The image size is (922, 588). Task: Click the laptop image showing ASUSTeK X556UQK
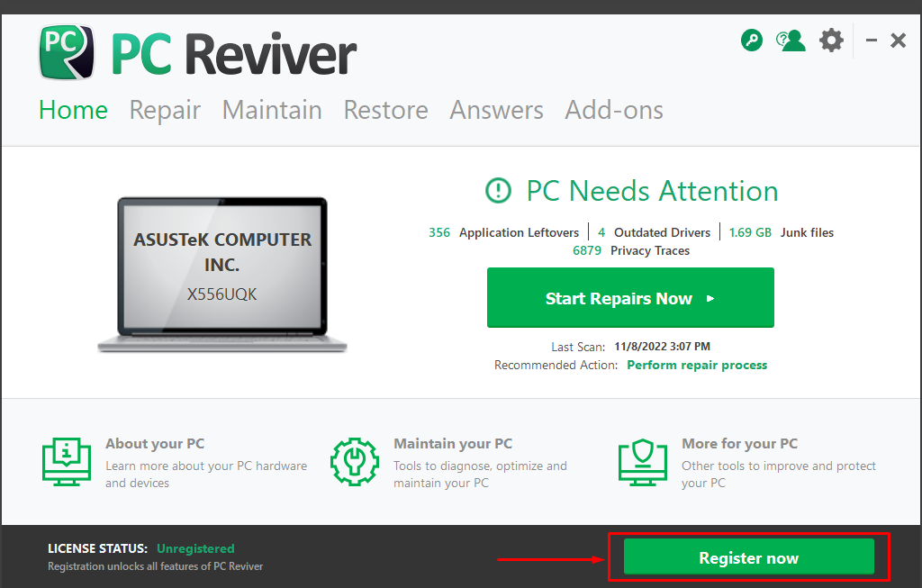pos(222,275)
